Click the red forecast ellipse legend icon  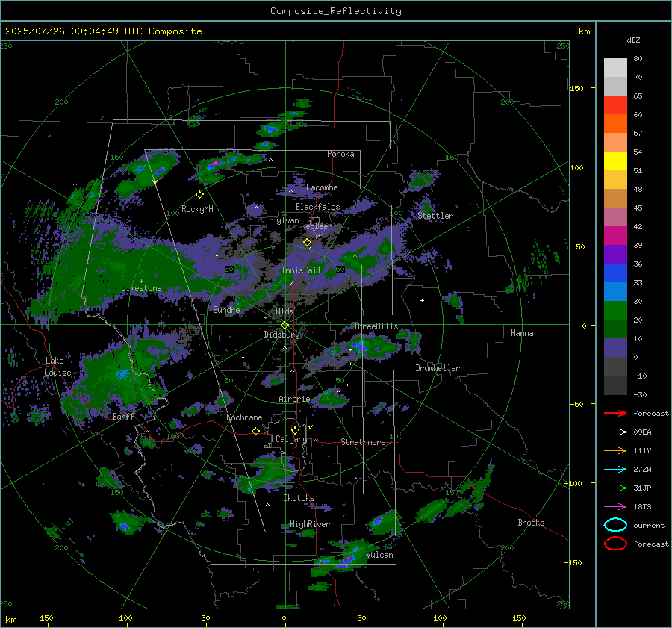[x=615, y=544]
